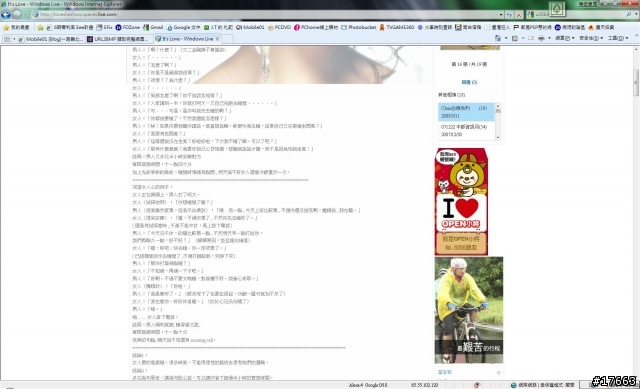Click the Add to Favorites star icon
This screenshot has width=640, height=389.
[x=40, y=27]
